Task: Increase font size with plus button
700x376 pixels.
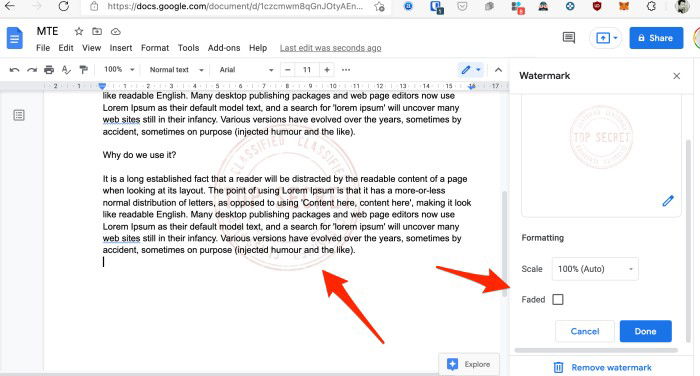Action: point(327,70)
